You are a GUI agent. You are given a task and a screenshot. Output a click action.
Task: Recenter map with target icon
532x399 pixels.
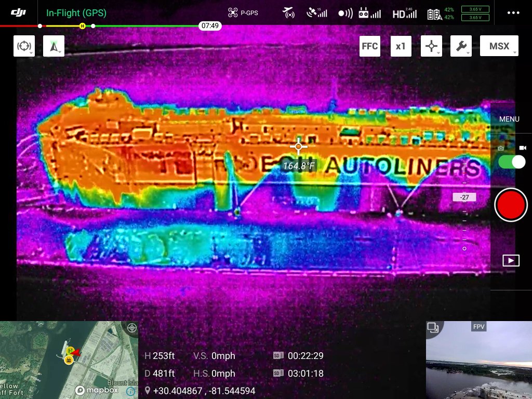coord(131,328)
